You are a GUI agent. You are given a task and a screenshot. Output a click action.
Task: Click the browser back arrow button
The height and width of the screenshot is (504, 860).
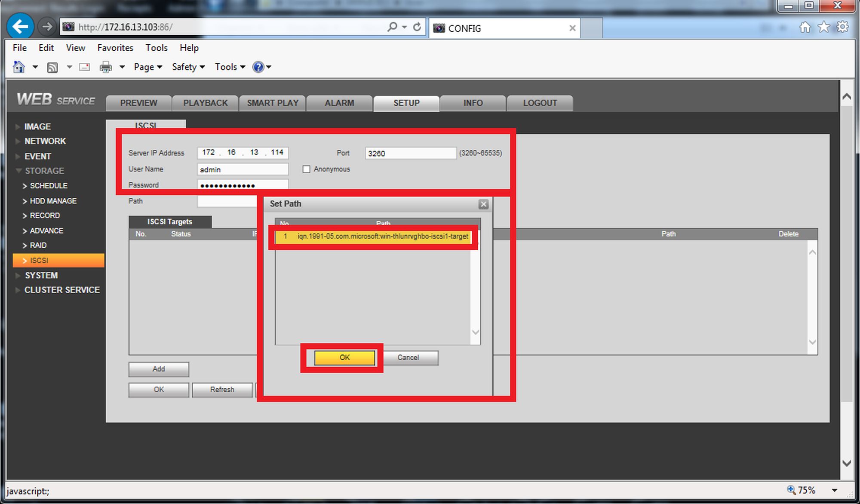[20, 27]
